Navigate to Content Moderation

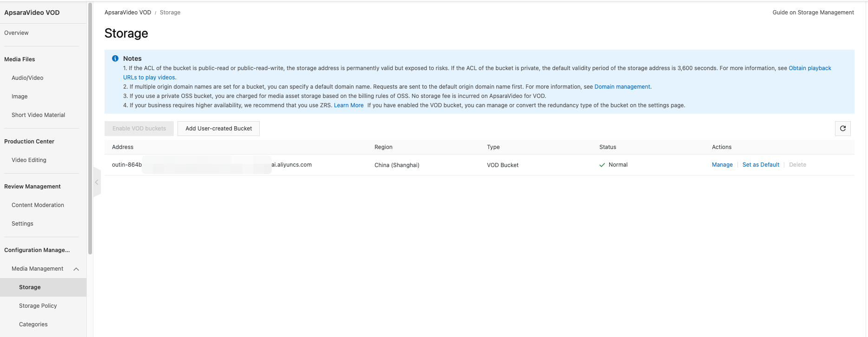tap(38, 205)
